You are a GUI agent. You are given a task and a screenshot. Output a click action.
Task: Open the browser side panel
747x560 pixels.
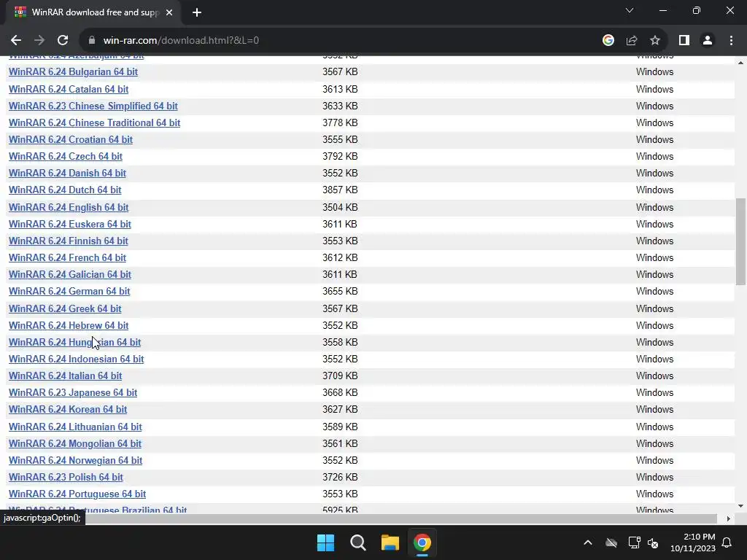(684, 41)
